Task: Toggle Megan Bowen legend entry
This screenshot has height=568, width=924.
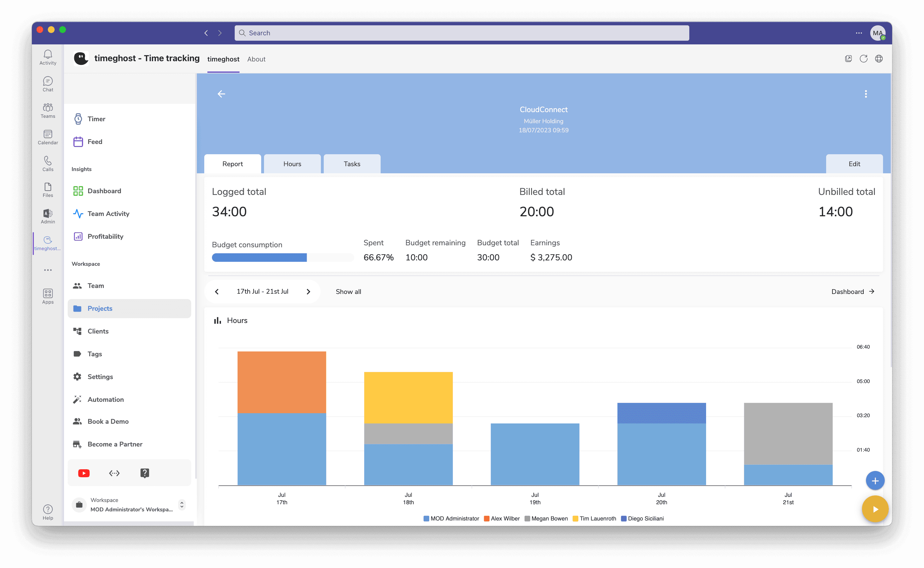Action: (546, 518)
